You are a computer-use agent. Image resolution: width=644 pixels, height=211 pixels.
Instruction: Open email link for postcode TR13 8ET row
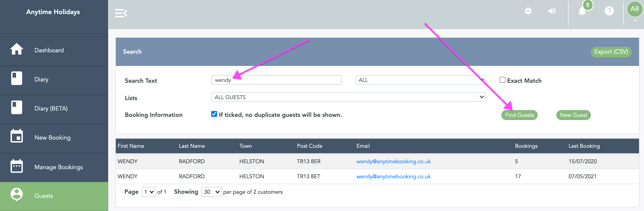393,176
